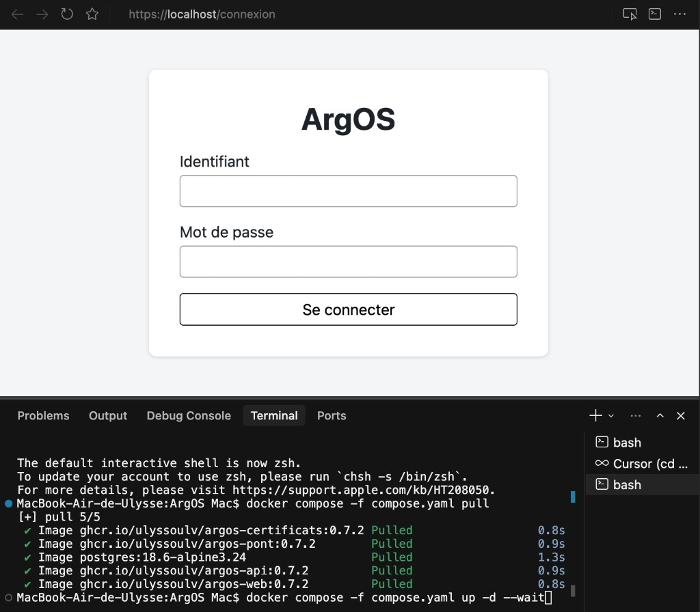Click the argos-web:0.7.2 image line
This screenshot has width=700, height=612.
[173, 583]
